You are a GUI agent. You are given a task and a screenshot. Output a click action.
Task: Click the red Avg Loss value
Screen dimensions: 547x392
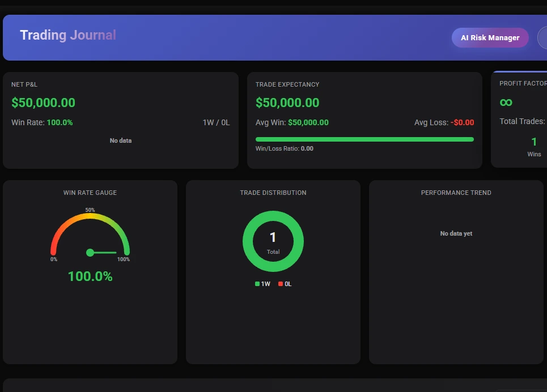point(462,122)
